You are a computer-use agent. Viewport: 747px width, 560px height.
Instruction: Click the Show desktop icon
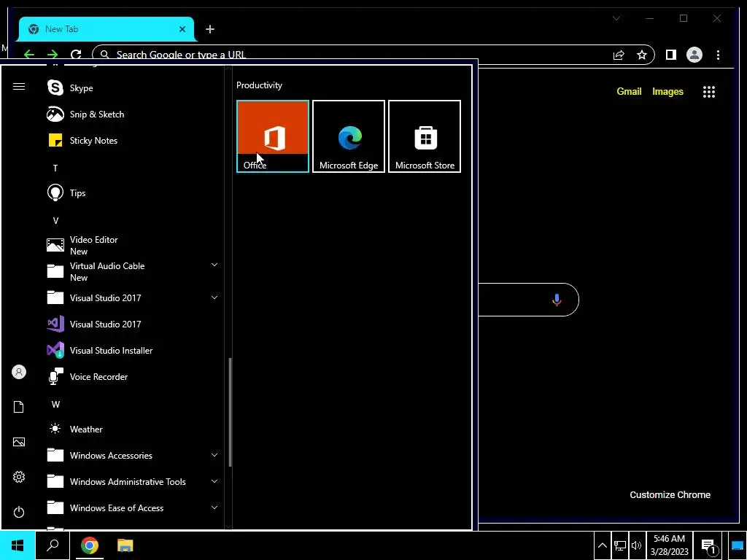tap(738, 545)
